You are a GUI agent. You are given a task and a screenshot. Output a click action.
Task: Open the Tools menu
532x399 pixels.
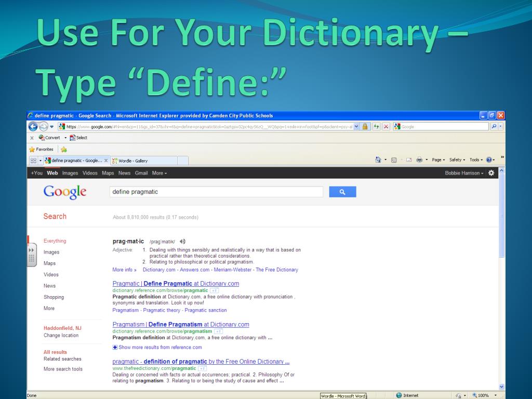tap(476, 160)
